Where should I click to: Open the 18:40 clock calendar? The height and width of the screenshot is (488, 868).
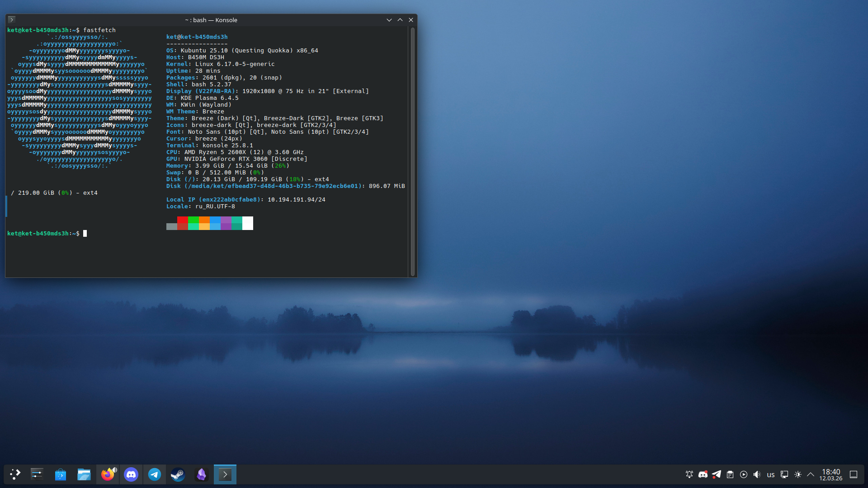pyautogui.click(x=831, y=474)
